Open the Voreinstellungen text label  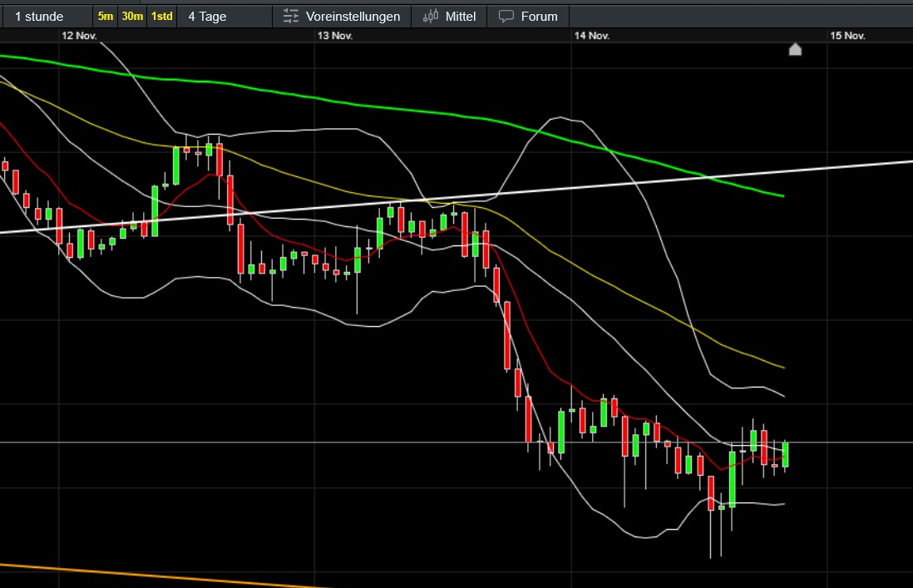tap(353, 17)
